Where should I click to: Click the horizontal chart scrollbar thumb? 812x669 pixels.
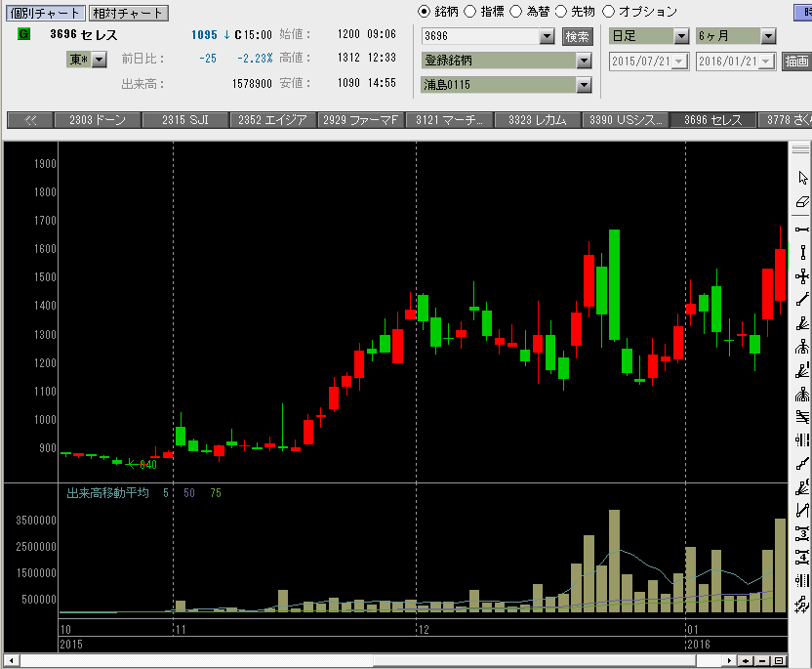535,661
